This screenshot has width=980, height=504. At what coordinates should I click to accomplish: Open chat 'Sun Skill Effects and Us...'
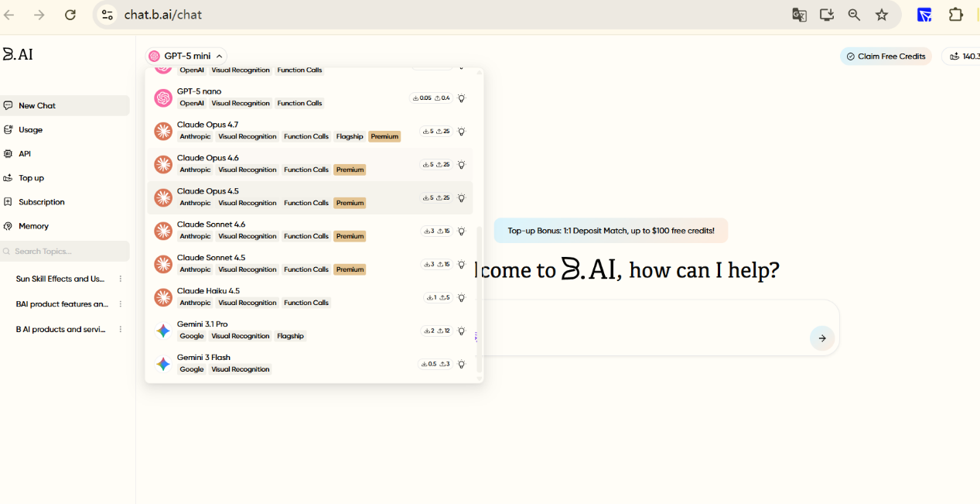(60, 279)
